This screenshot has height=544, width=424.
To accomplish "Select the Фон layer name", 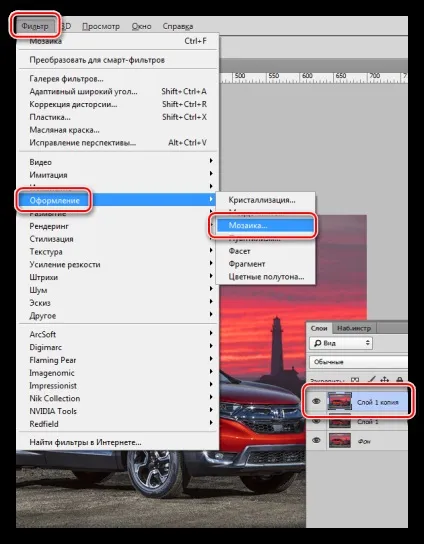I will (364, 441).
